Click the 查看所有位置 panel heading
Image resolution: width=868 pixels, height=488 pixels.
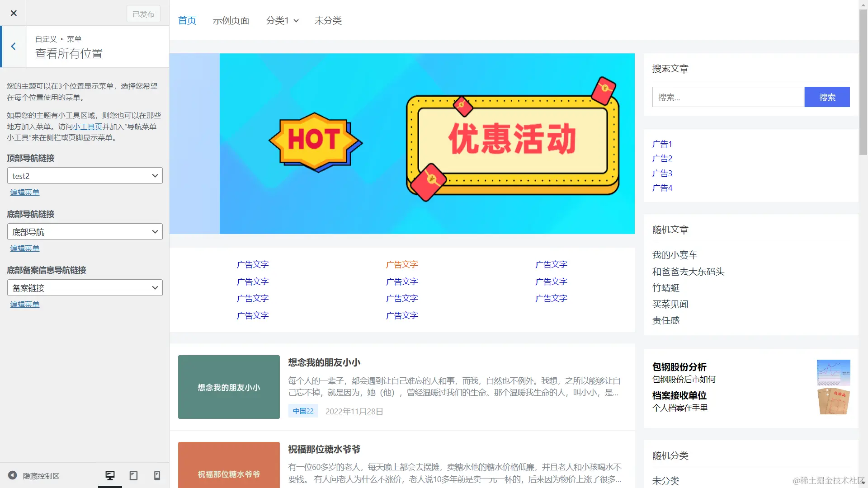(69, 53)
